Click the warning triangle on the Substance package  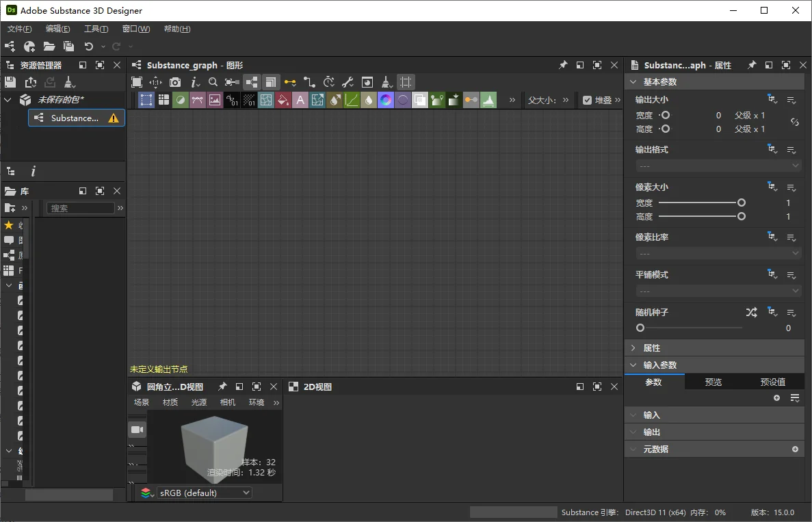click(x=114, y=118)
